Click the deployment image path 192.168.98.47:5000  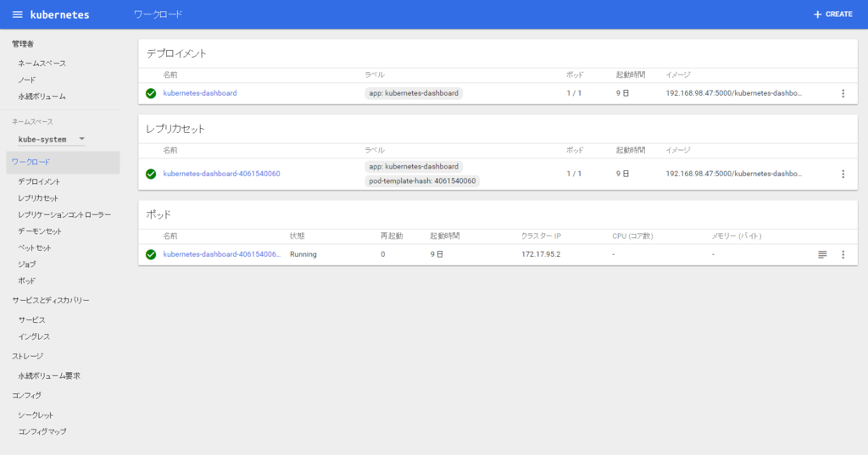733,93
